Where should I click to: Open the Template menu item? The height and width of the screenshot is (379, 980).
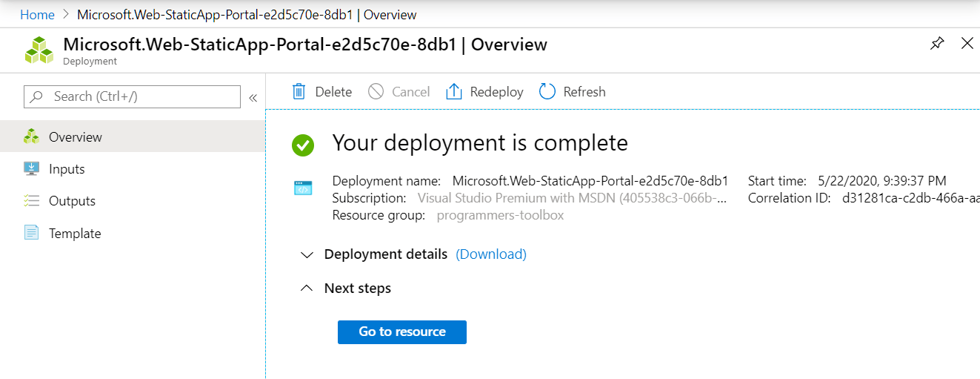(133, 233)
